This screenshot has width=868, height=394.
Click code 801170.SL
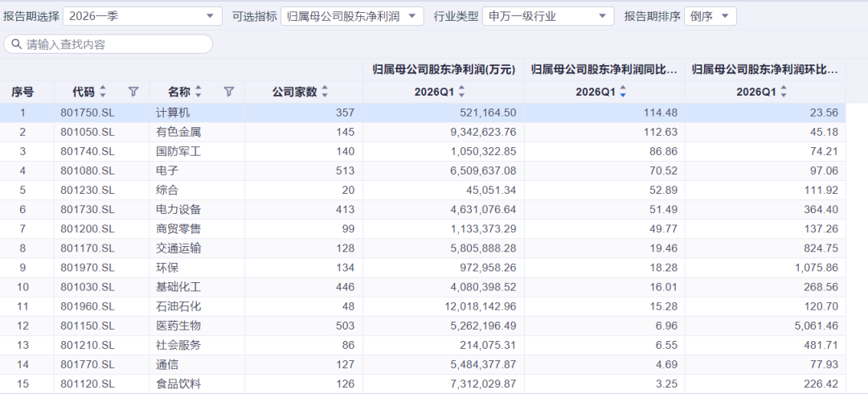[x=88, y=248]
